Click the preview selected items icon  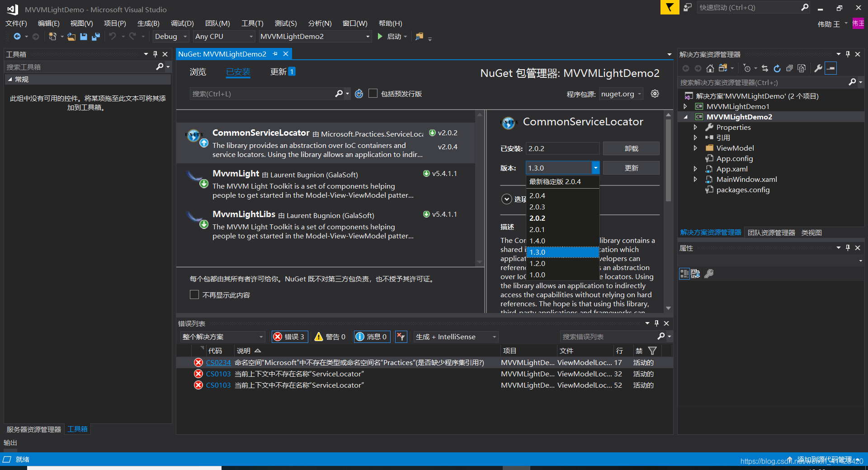[831, 68]
